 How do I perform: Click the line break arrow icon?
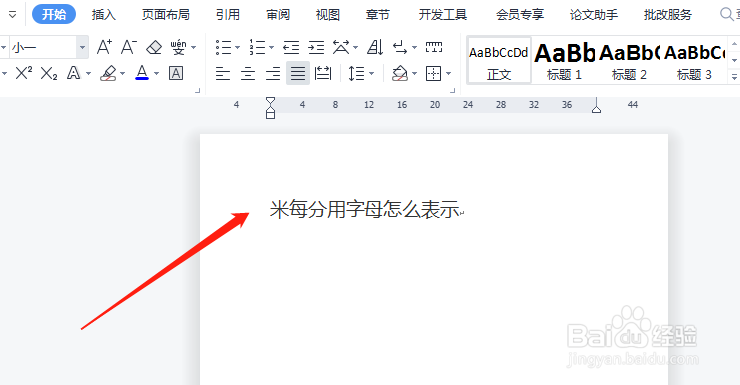[x=400, y=47]
